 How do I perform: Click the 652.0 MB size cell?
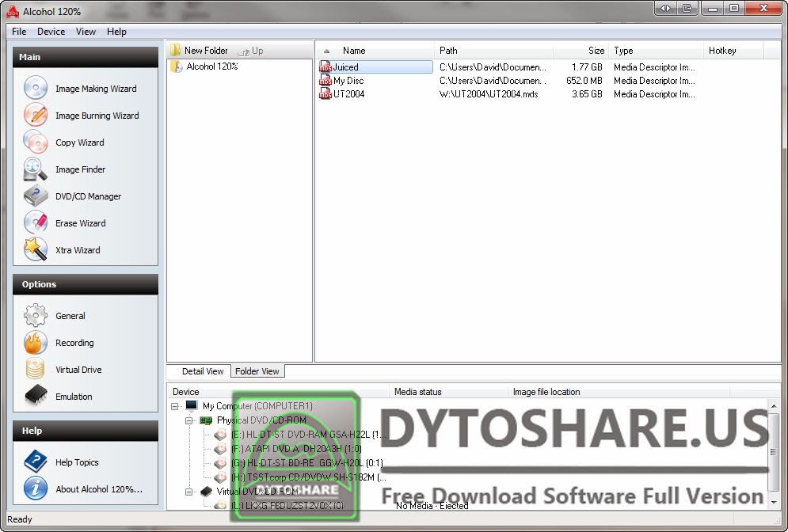point(584,81)
